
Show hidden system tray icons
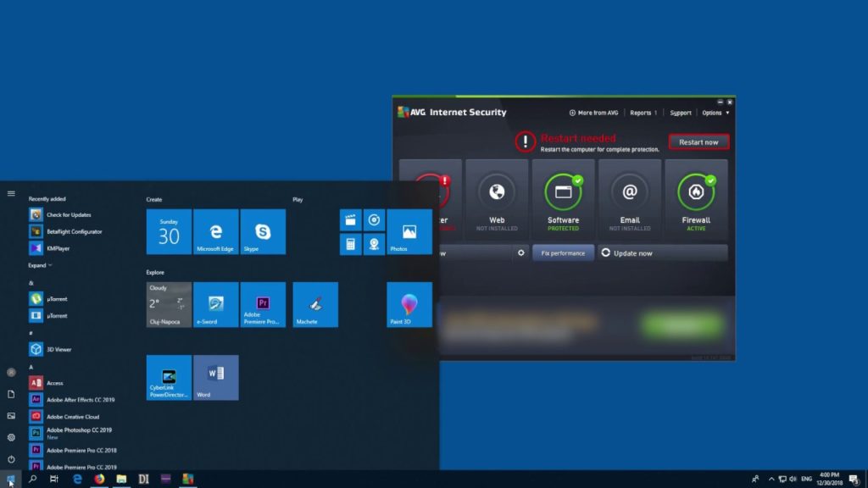point(771,480)
